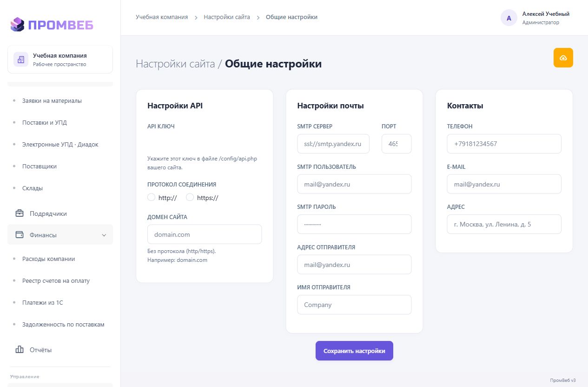
Task: Focus the Имя отправителя input field
Action: [354, 305]
